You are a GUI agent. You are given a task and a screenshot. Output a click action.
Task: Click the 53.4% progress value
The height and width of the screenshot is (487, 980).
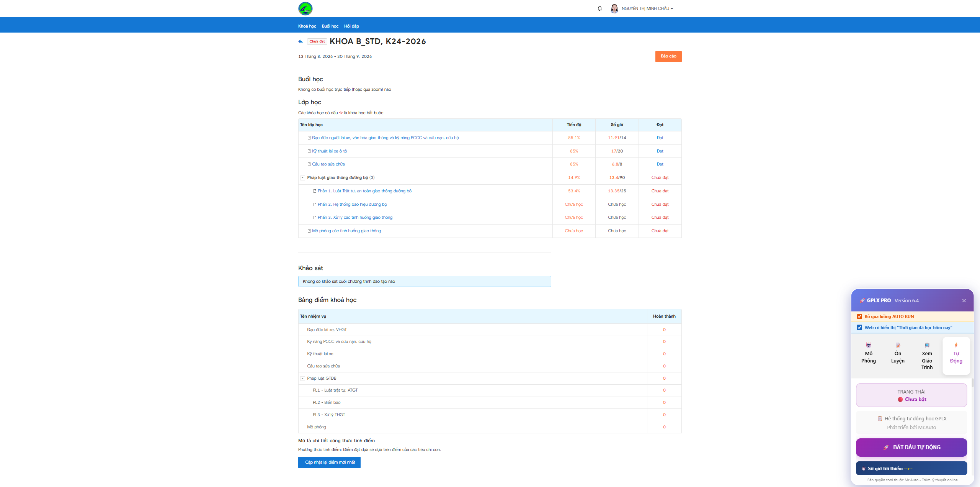pos(574,191)
